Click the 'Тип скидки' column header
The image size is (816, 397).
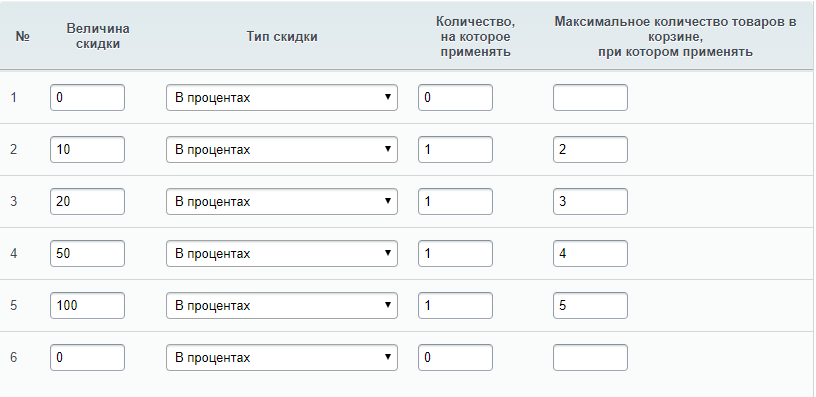pyautogui.click(x=282, y=37)
